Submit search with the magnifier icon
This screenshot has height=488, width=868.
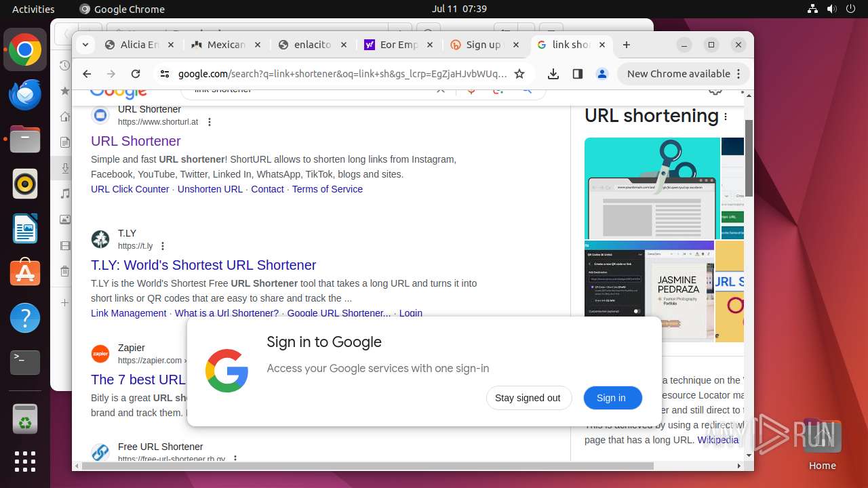pyautogui.click(x=527, y=90)
